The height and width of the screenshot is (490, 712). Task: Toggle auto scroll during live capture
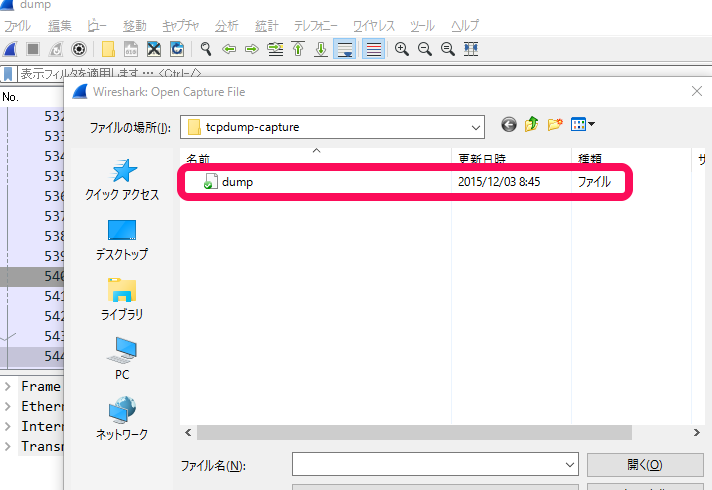[x=345, y=49]
